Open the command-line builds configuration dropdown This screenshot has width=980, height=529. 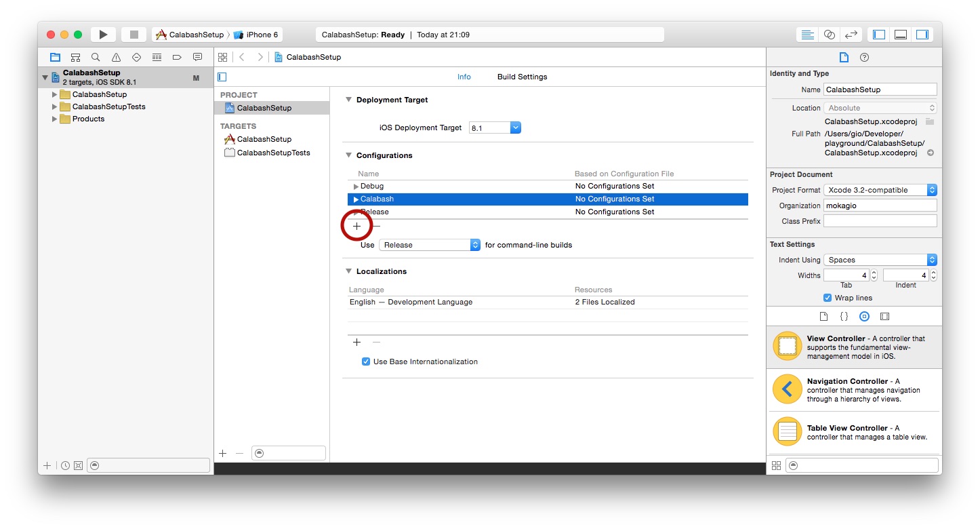point(430,245)
